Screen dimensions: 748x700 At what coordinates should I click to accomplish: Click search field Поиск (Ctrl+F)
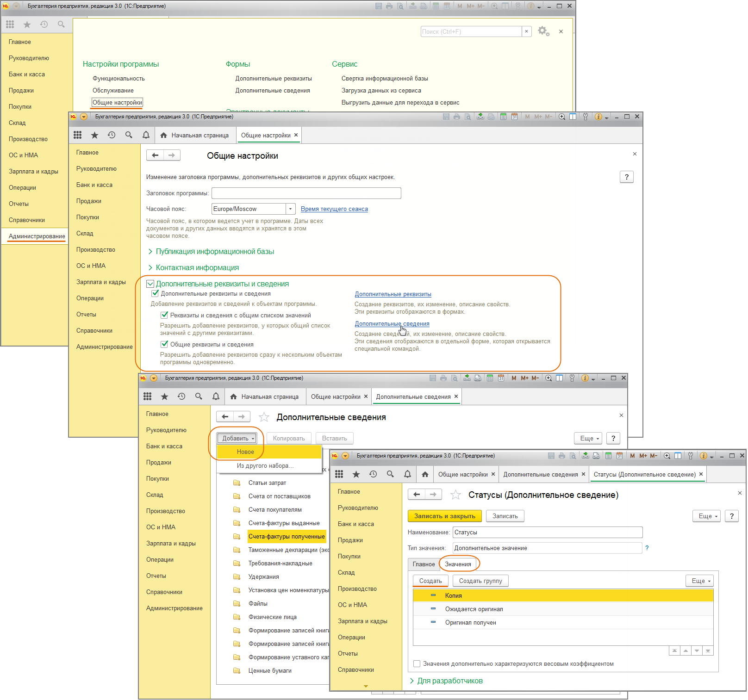point(471,31)
